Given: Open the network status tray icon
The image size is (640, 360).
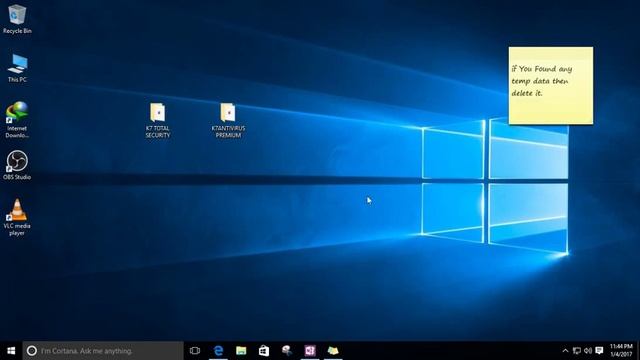Looking at the screenshot, I should (576, 351).
